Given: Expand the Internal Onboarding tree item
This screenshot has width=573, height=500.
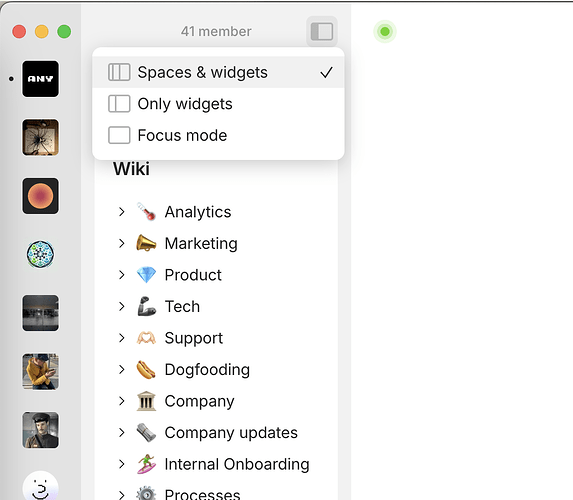Looking at the screenshot, I should [x=122, y=464].
